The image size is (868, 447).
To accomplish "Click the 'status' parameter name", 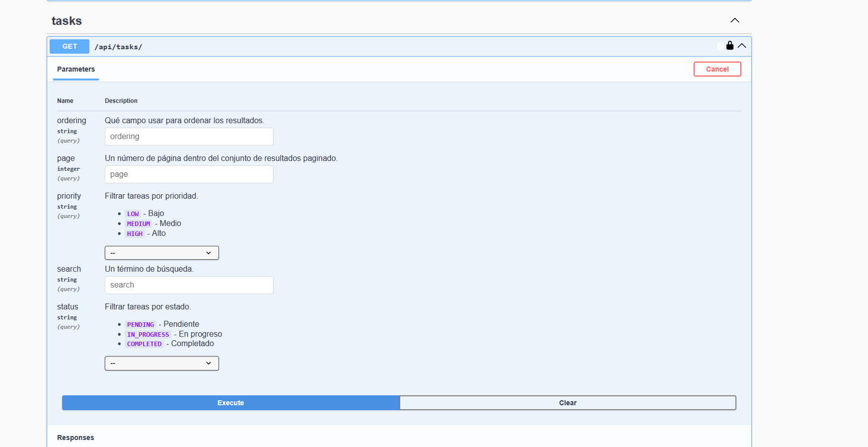I will [x=68, y=306].
